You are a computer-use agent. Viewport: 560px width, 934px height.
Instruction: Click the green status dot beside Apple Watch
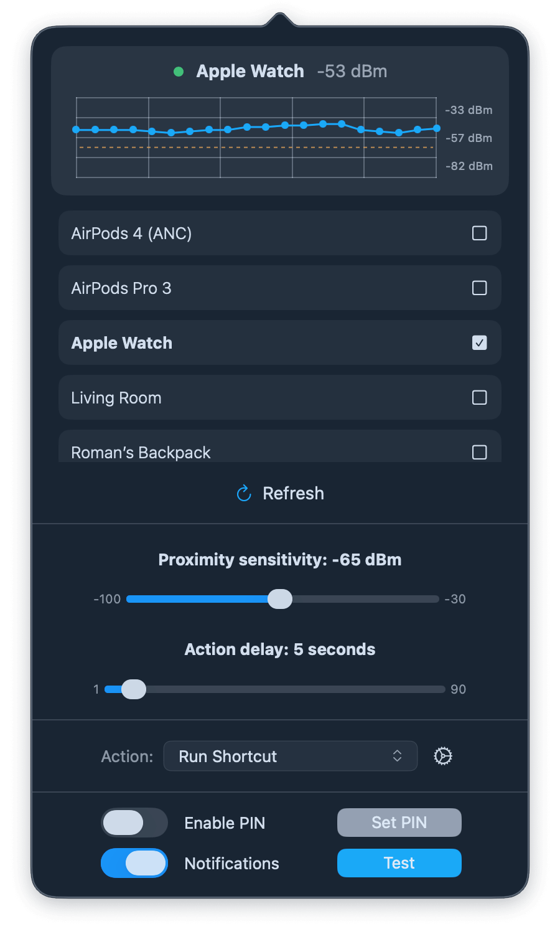tap(179, 71)
